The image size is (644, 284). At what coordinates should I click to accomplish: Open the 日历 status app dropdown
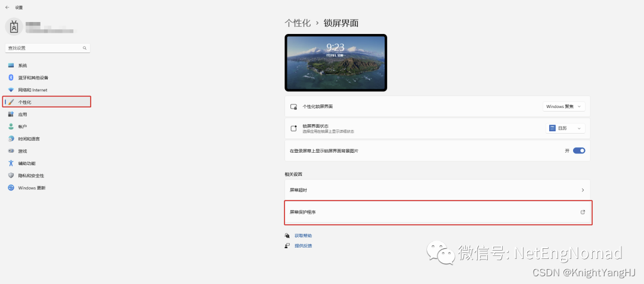565,128
